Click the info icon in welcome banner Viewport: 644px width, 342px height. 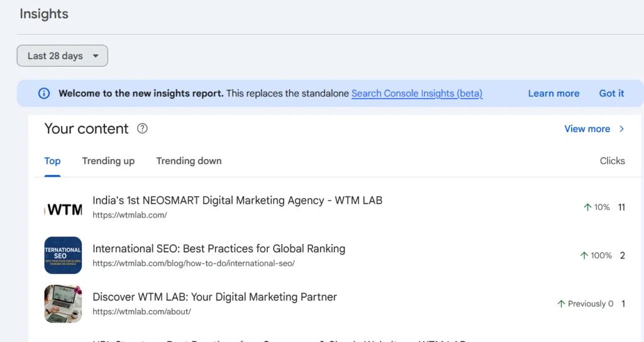pyautogui.click(x=44, y=93)
